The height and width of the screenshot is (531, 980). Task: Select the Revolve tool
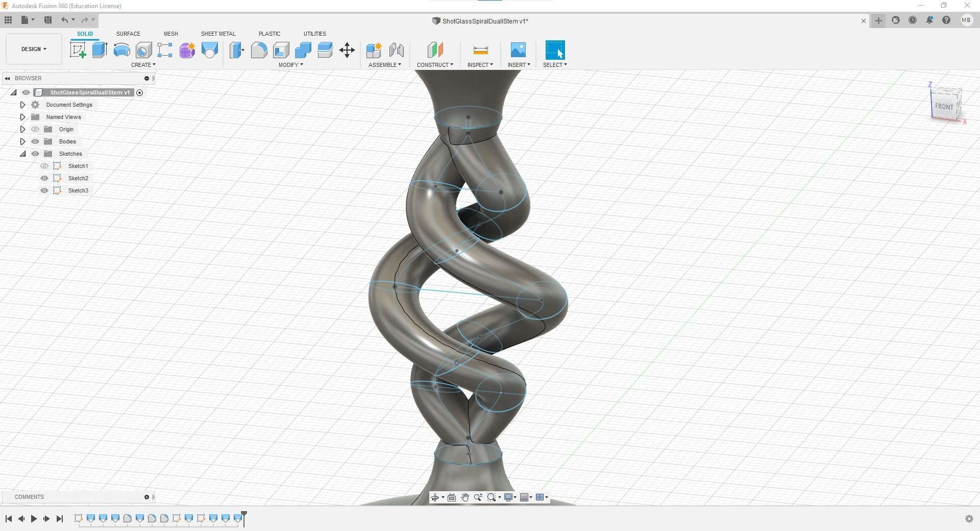click(x=121, y=50)
